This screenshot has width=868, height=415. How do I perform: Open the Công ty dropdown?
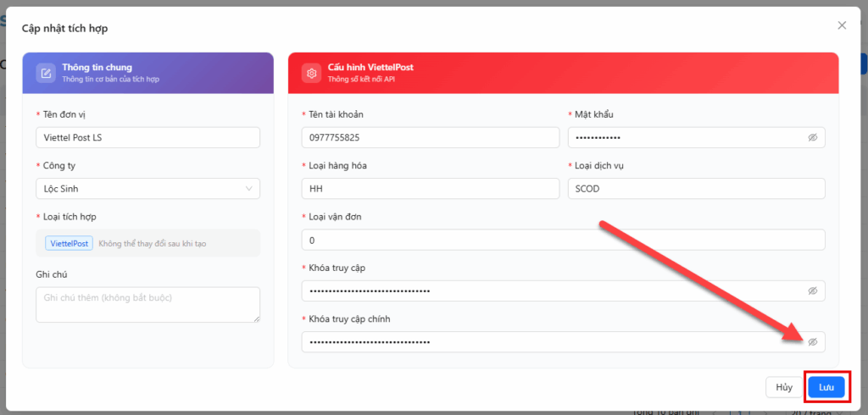(147, 189)
